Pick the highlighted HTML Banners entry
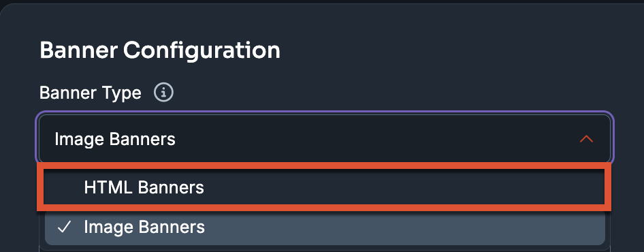 click(325, 187)
